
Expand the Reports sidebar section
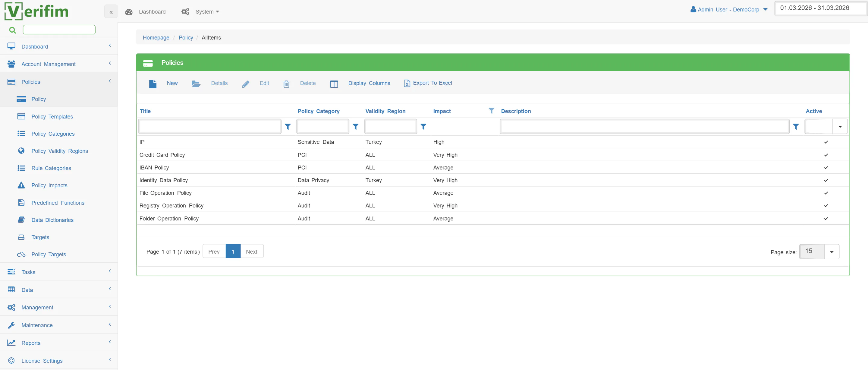pos(59,343)
